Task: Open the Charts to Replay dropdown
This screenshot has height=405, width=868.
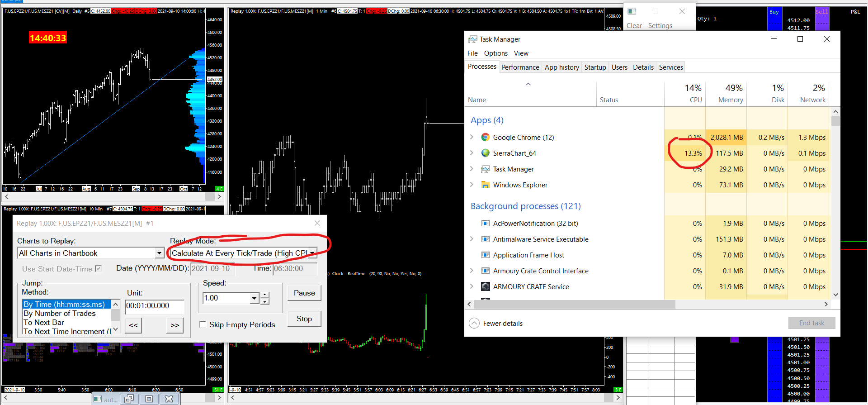Action: click(159, 253)
